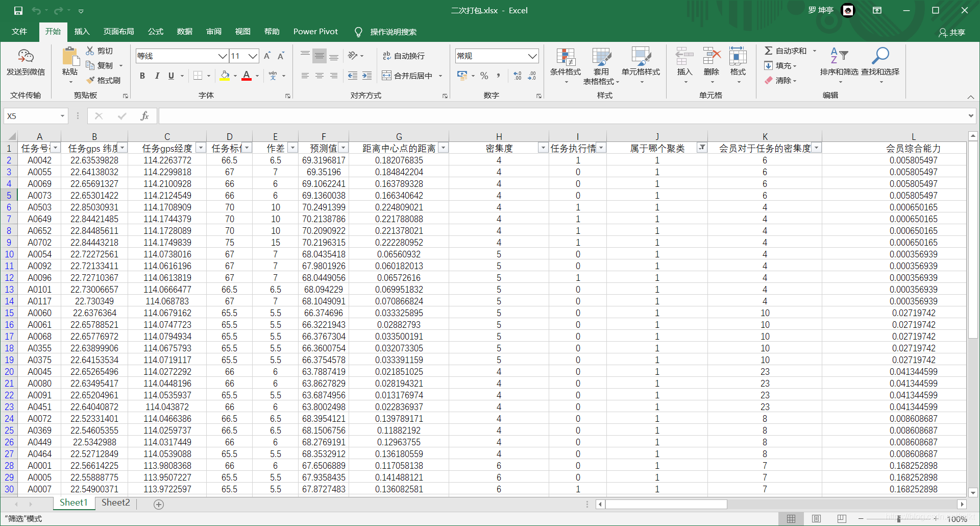The width and height of the screenshot is (980, 526).
Task: Switch to the 插入 ribbon tab
Action: (x=82, y=32)
